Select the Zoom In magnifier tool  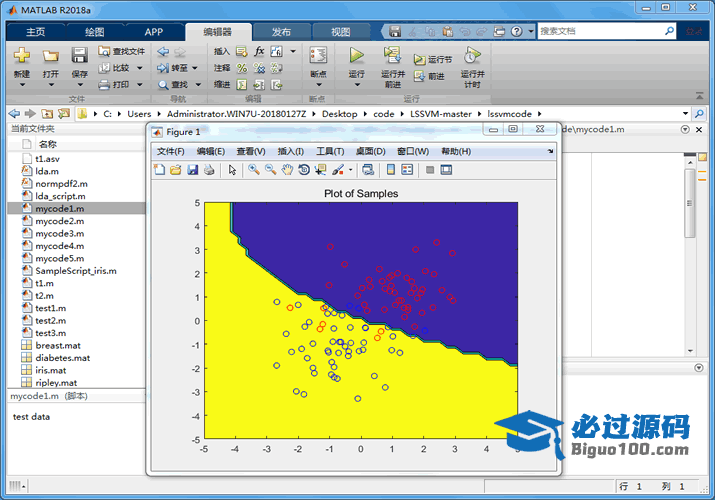coord(254,170)
